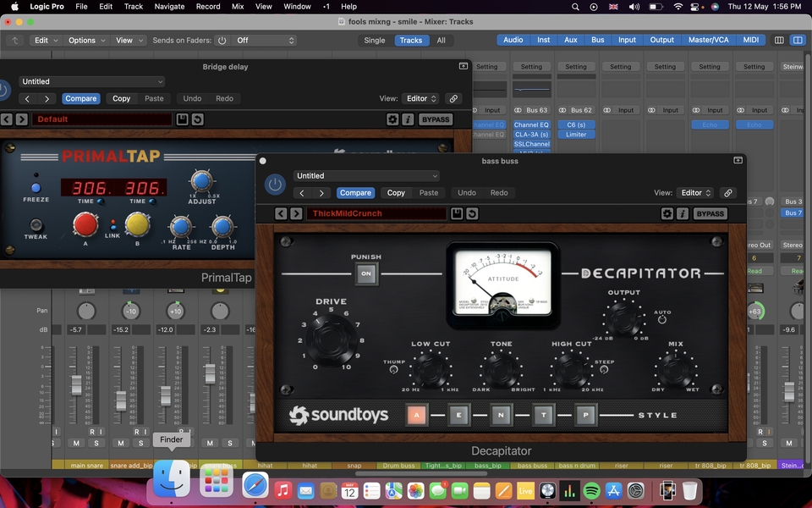Open the Mix menu

[238, 7]
